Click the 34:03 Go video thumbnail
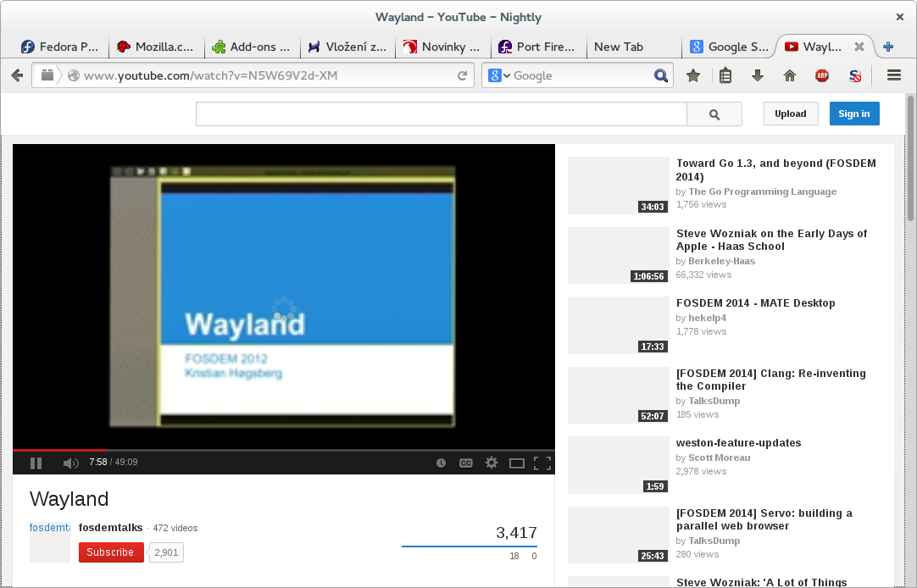 pyautogui.click(x=618, y=186)
